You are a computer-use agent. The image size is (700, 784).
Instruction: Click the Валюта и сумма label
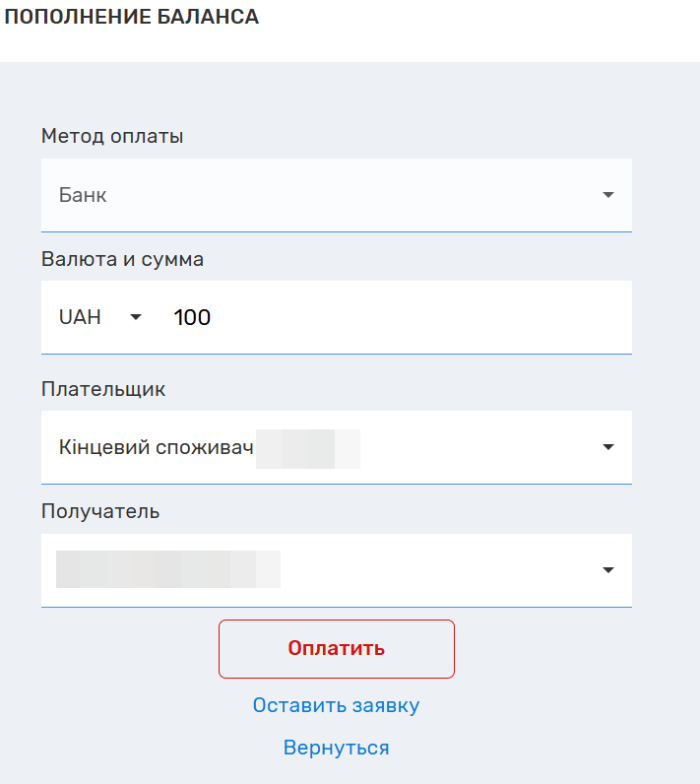(x=122, y=259)
